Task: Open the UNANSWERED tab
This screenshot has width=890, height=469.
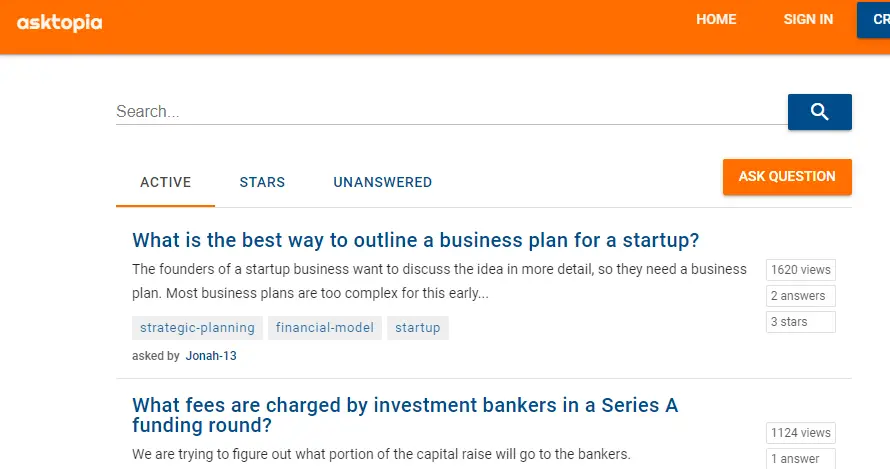Action: pos(383,182)
